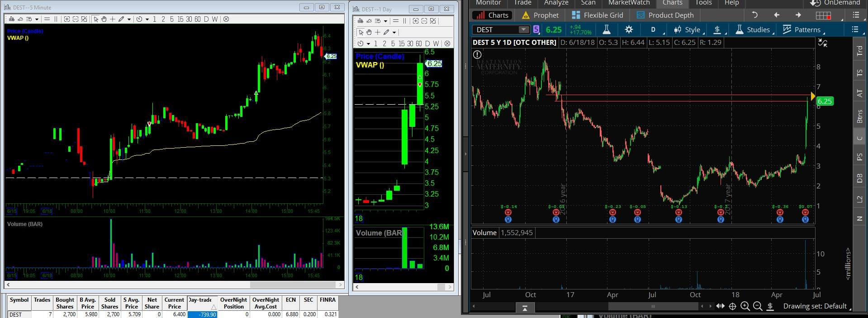This screenshot has height=318, width=868.
Task: Set 1 Day chart to W interval
Action: point(436,43)
